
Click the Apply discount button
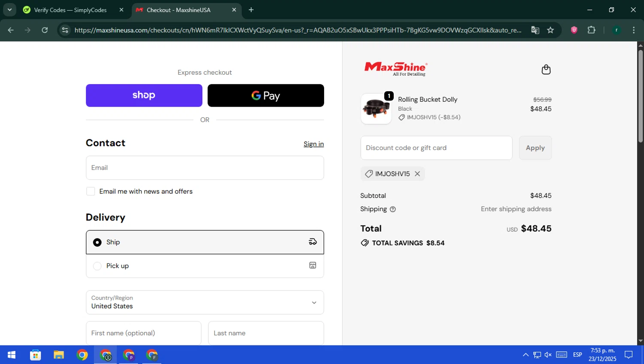535,148
